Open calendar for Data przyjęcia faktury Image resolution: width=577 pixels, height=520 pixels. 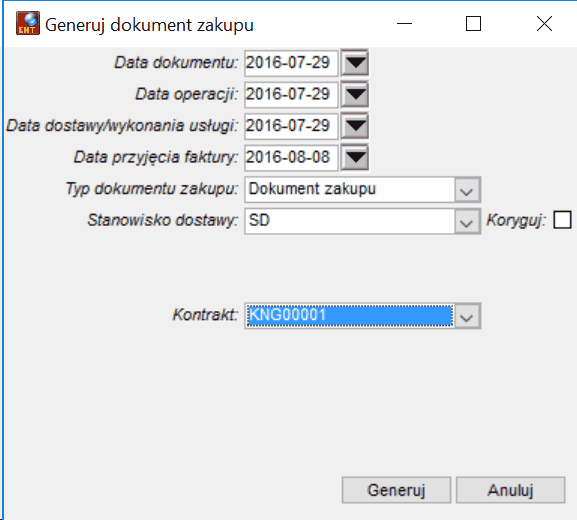tap(355, 158)
